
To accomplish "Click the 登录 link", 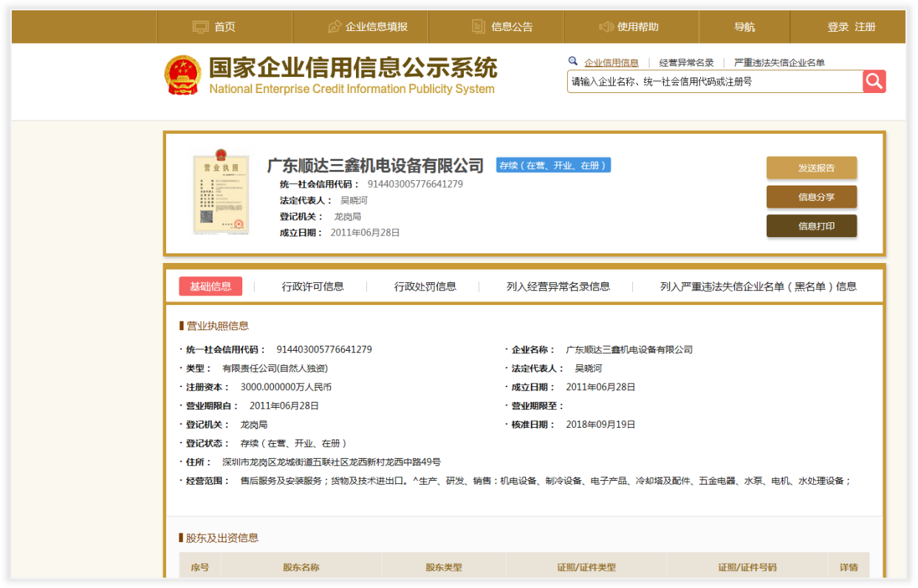I will coord(838,27).
